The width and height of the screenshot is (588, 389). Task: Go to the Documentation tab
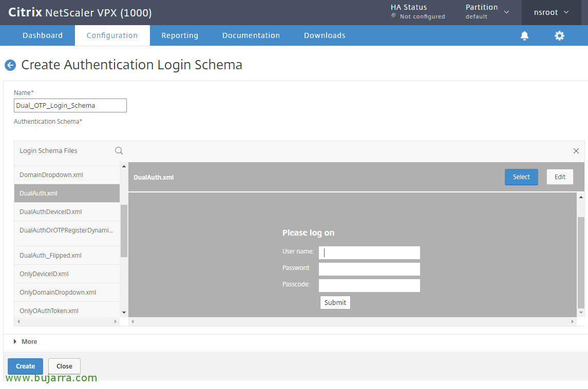pos(251,35)
